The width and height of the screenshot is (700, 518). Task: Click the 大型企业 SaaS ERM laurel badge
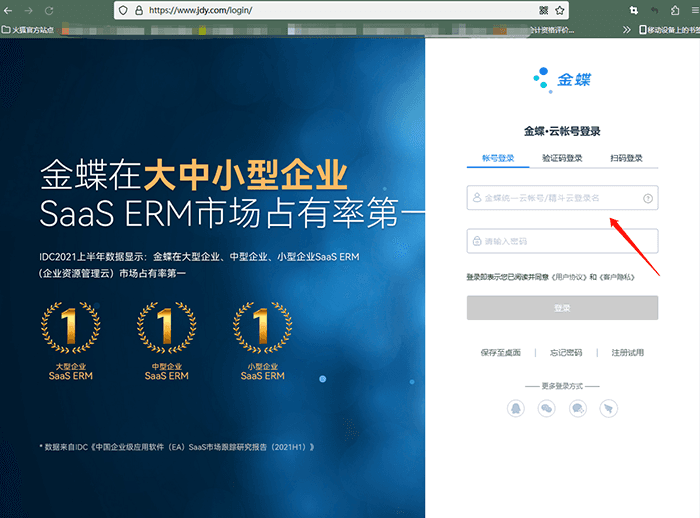71,341
